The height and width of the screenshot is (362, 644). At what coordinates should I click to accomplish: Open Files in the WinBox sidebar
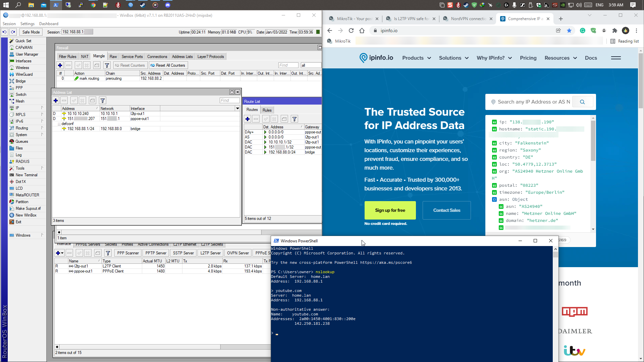(19, 148)
